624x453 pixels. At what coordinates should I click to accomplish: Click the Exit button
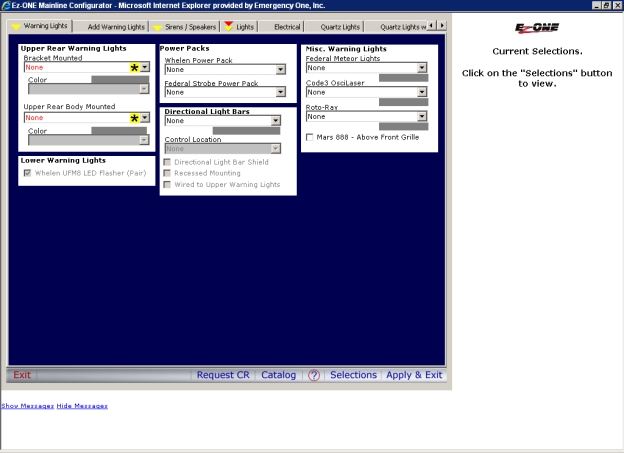pos(21,375)
